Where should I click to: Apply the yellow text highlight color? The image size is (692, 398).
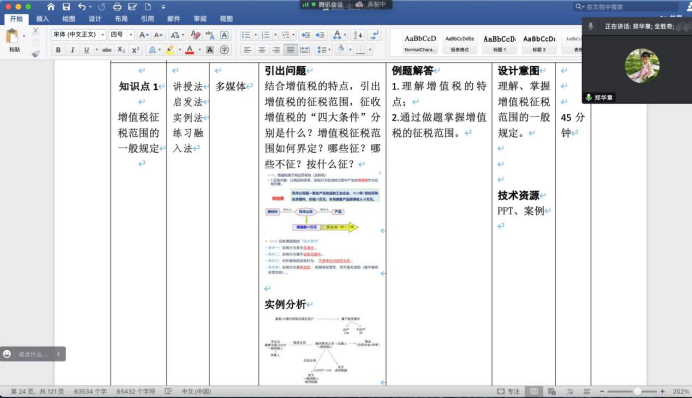click(170, 50)
